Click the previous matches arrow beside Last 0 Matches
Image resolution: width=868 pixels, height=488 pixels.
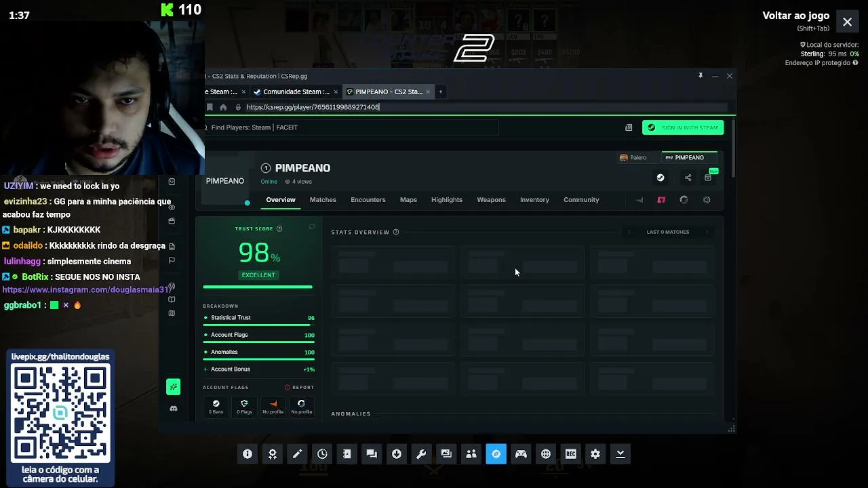click(629, 232)
